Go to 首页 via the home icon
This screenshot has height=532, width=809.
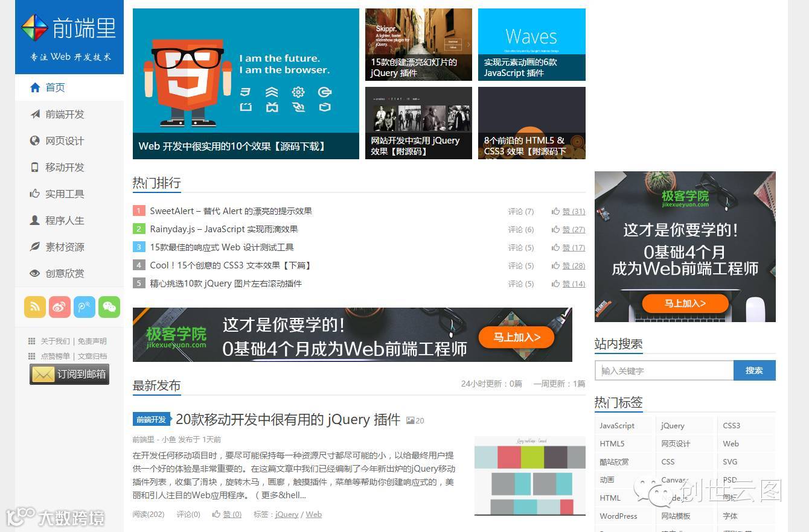point(35,87)
